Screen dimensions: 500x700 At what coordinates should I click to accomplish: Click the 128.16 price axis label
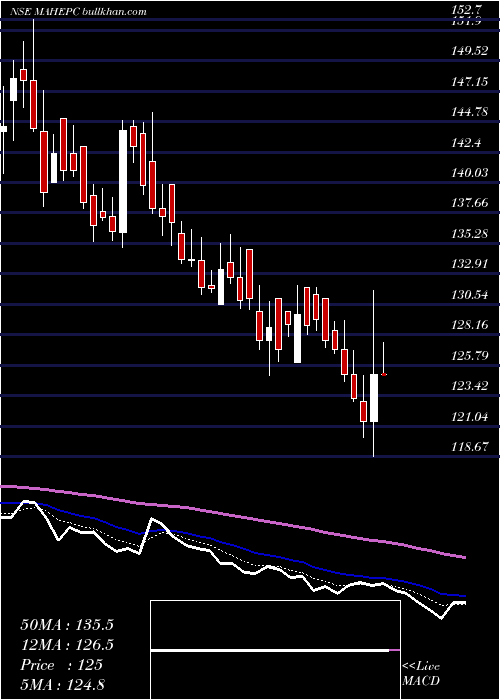click(468, 325)
